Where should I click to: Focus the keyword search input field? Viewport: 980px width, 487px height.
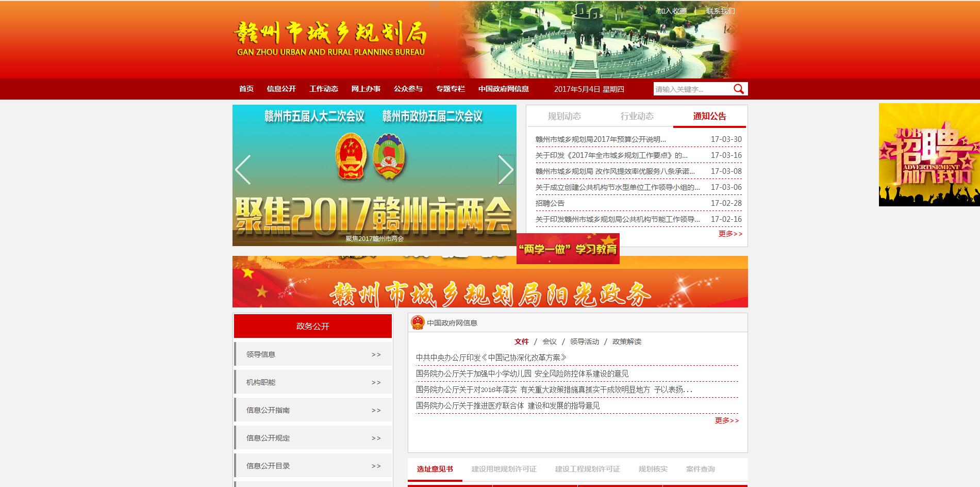coord(692,89)
